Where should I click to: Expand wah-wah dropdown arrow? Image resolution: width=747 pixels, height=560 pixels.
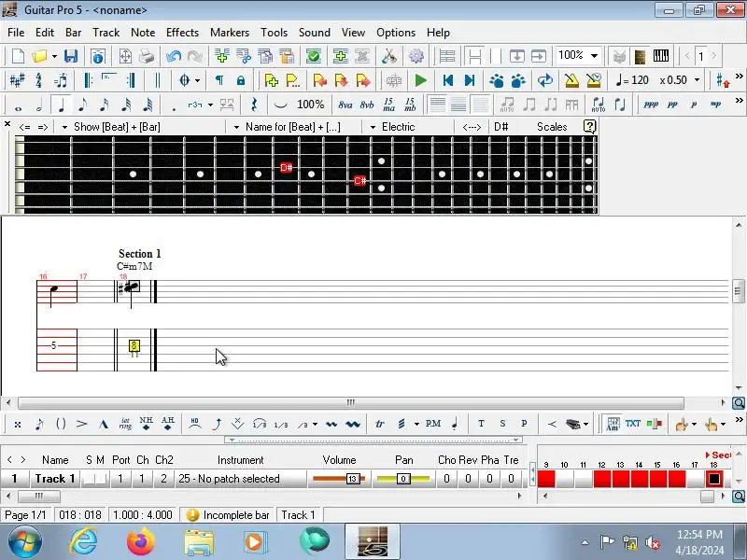586,424
